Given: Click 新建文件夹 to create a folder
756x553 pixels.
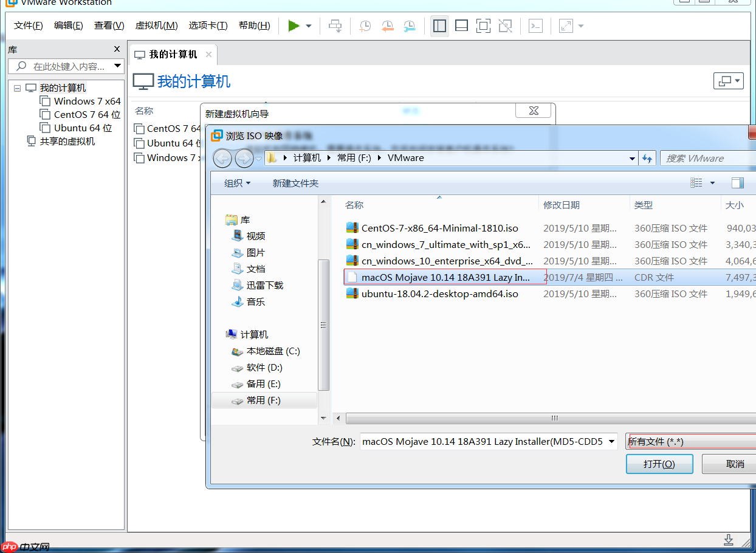Looking at the screenshot, I should click(296, 183).
